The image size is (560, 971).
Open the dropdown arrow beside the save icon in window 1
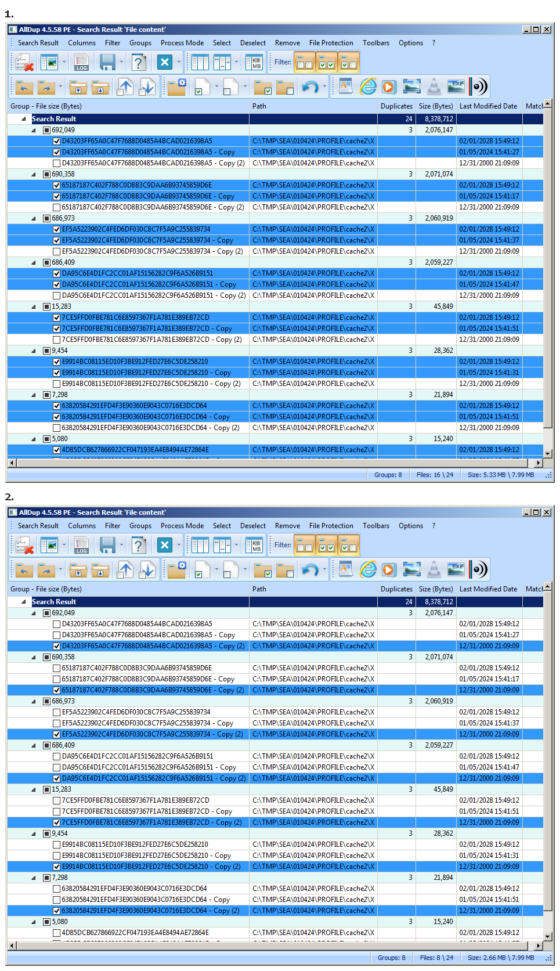click(x=121, y=62)
